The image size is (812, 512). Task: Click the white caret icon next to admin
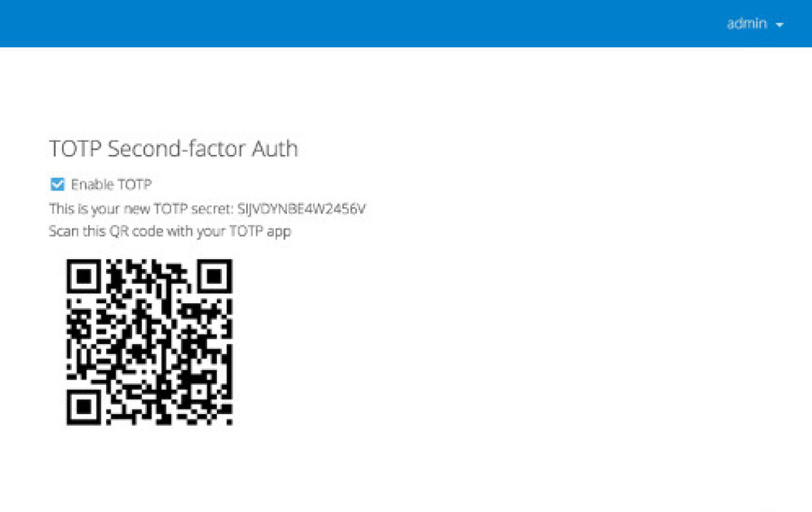pyautogui.click(x=780, y=24)
